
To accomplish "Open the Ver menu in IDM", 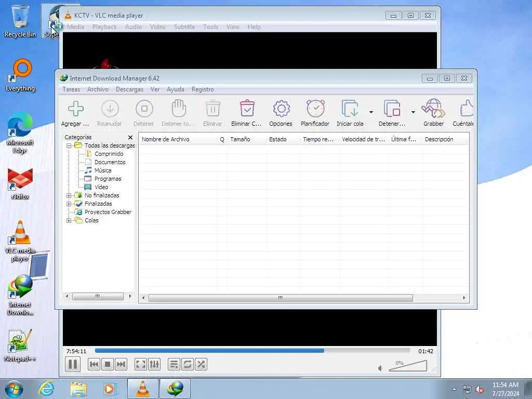I will [x=155, y=89].
